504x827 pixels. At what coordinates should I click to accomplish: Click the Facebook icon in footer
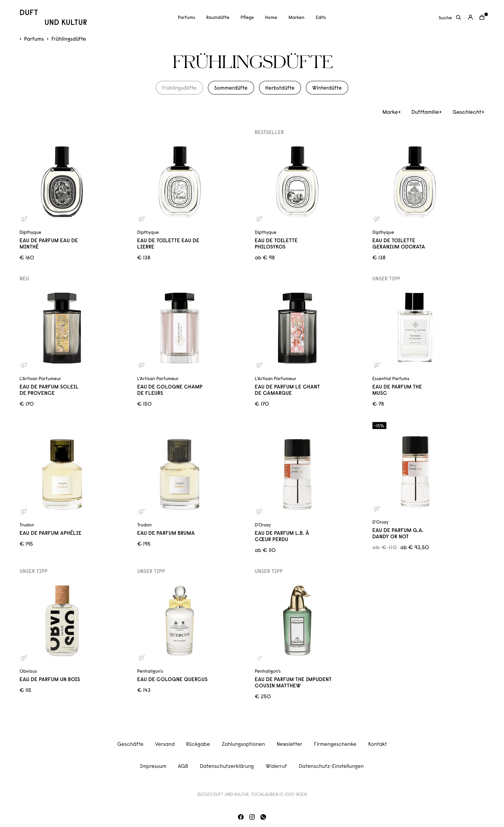tap(241, 817)
